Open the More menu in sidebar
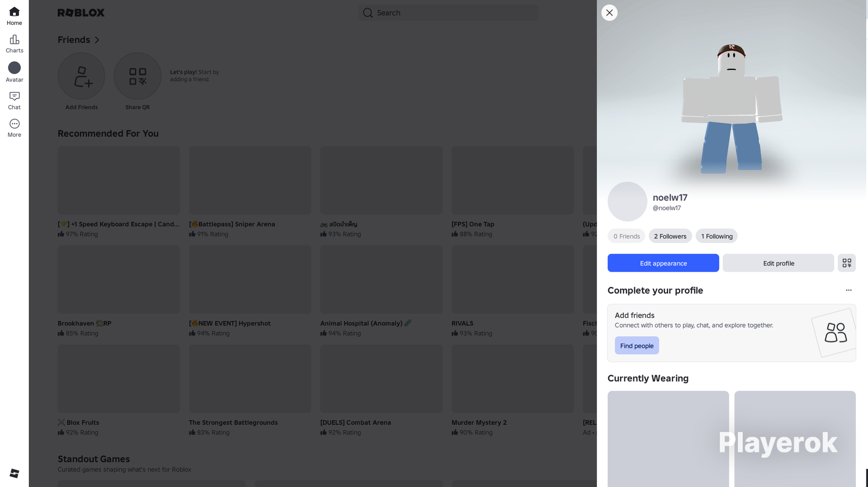The width and height of the screenshot is (868, 487). tap(14, 128)
